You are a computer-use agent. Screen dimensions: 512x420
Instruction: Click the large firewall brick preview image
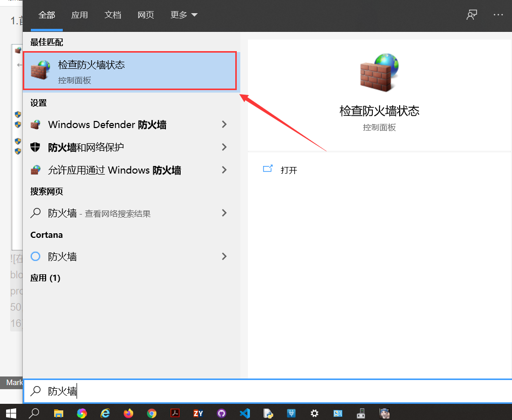379,71
